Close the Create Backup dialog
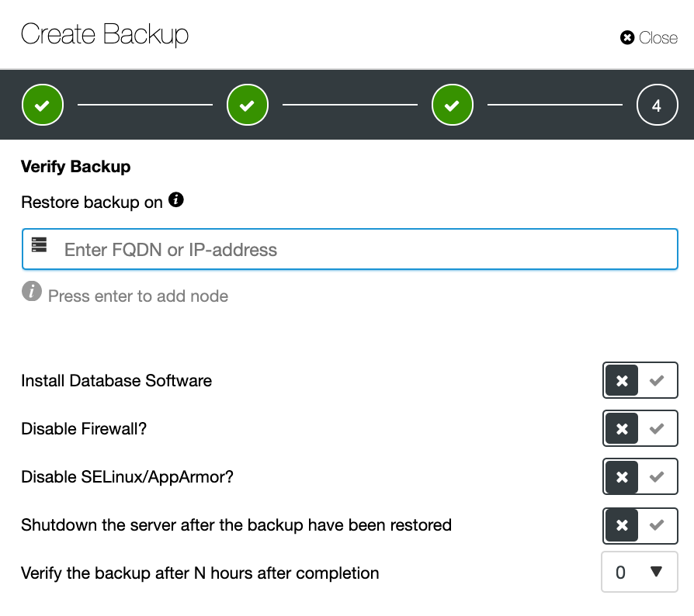 point(648,37)
